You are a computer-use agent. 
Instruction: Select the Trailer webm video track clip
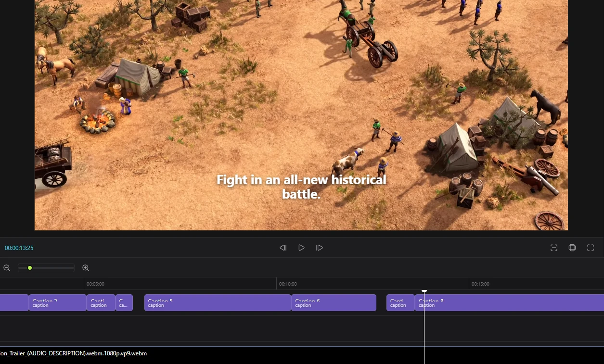coord(302,355)
